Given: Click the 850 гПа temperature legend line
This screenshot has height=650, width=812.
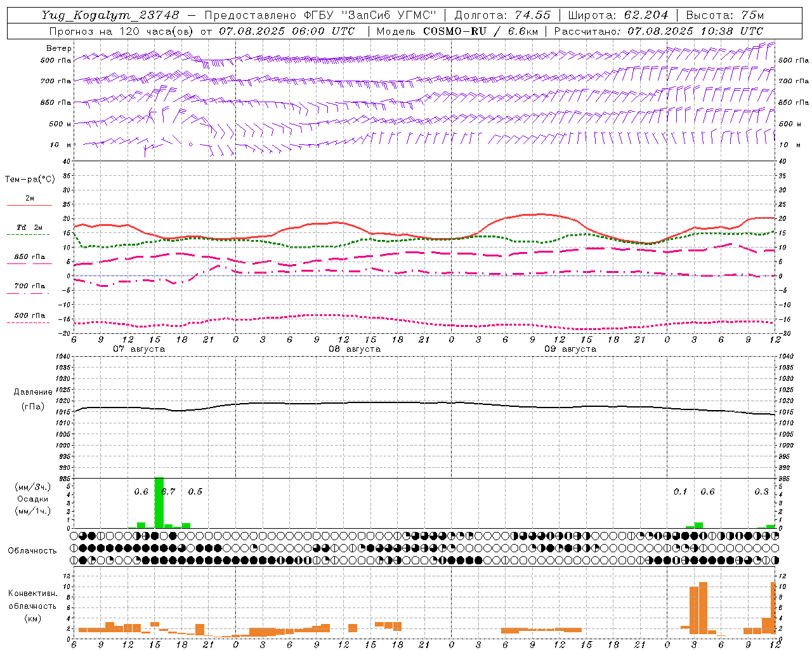Looking at the screenshot, I should tap(29, 264).
